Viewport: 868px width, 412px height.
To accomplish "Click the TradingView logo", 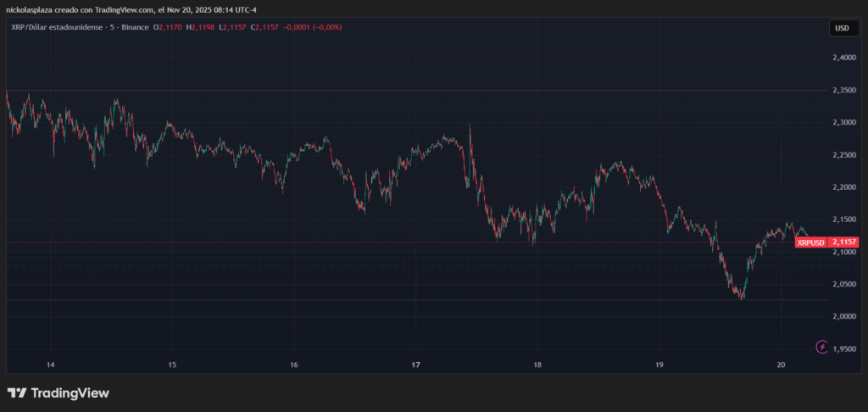I will pyautogui.click(x=58, y=393).
